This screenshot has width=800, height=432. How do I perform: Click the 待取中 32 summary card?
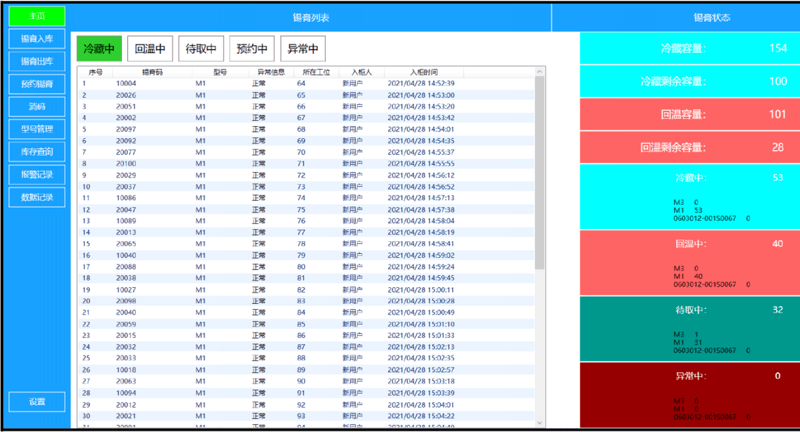690,328
